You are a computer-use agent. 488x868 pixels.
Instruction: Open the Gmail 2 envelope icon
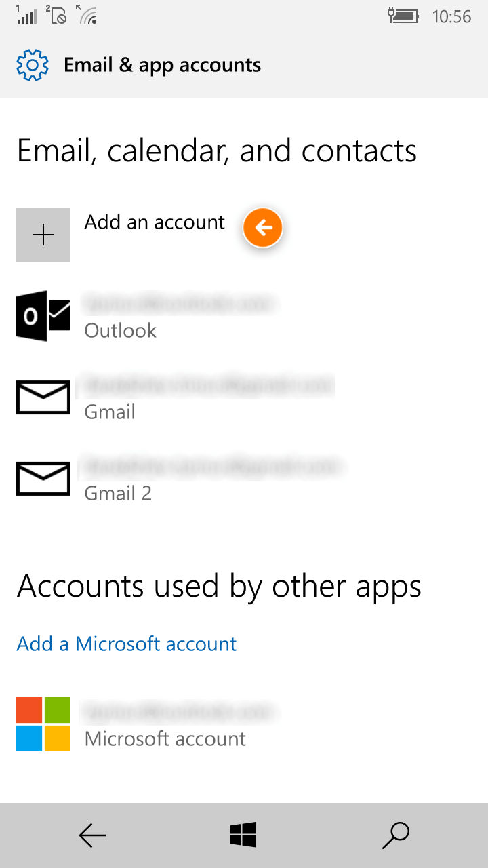coord(43,479)
